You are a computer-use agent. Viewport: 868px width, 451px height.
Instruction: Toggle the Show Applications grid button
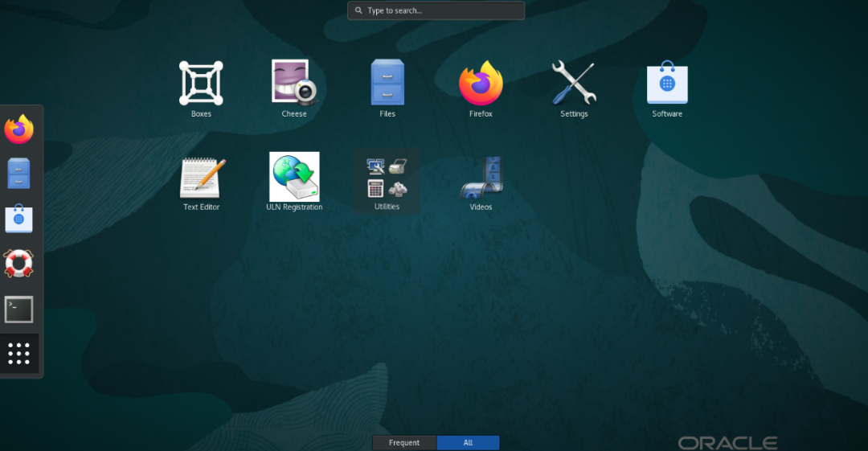point(18,354)
